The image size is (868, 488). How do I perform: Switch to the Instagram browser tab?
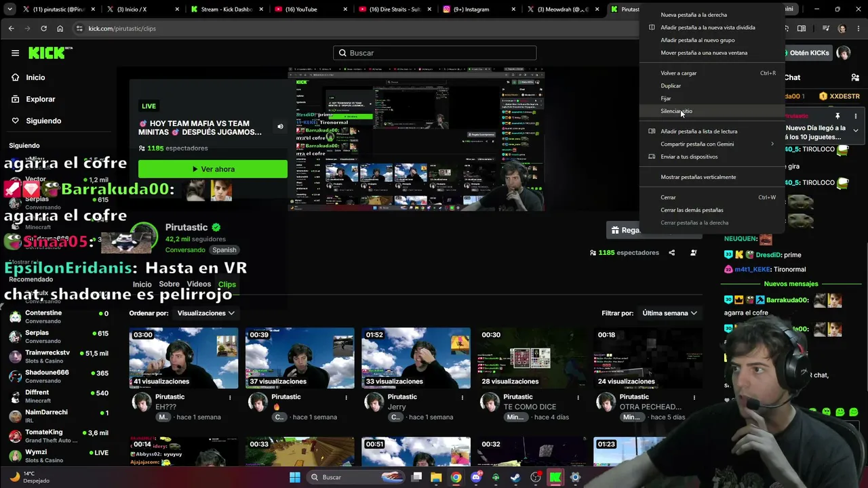tap(479, 9)
